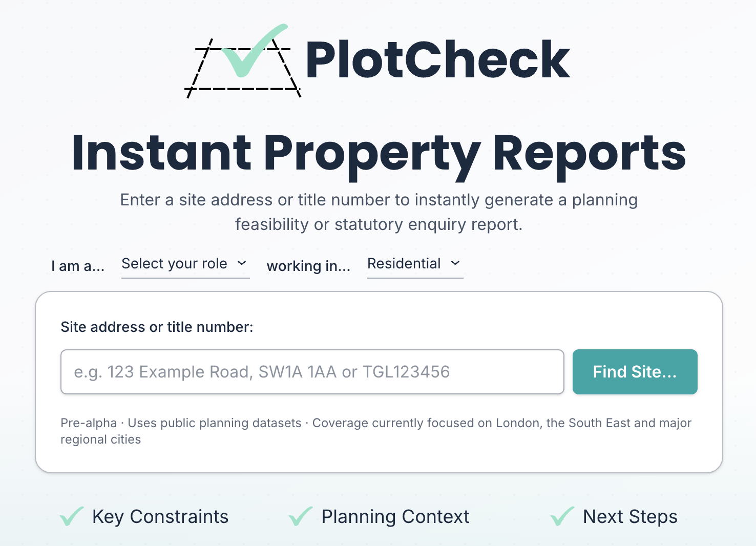Click the chevron arrow next to role selector

(x=242, y=263)
